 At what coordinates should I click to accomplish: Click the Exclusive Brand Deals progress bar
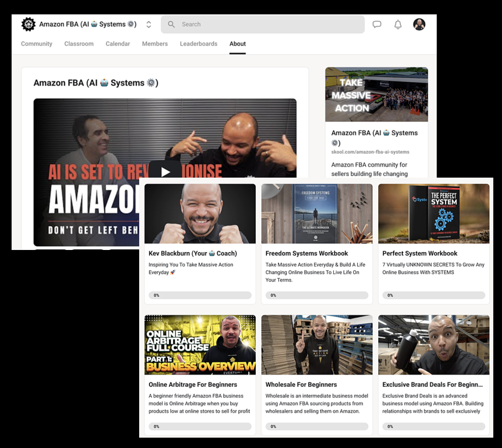(434, 427)
